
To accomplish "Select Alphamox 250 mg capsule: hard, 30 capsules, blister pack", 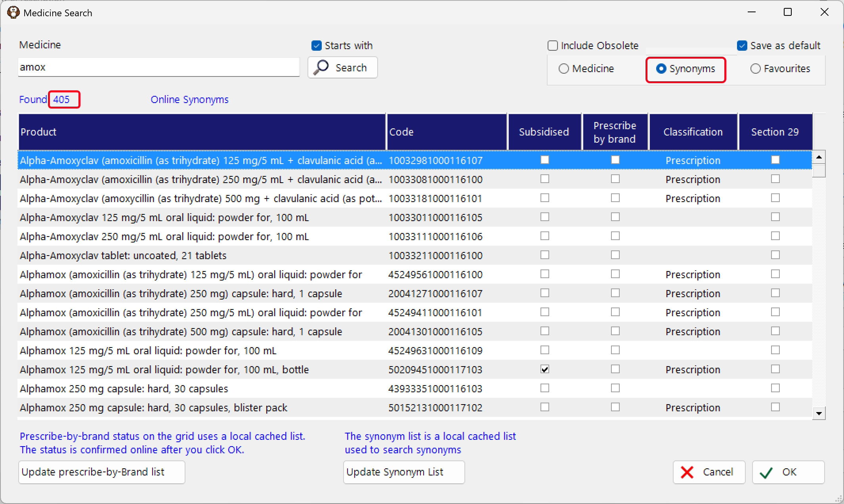I will (x=415, y=407).
